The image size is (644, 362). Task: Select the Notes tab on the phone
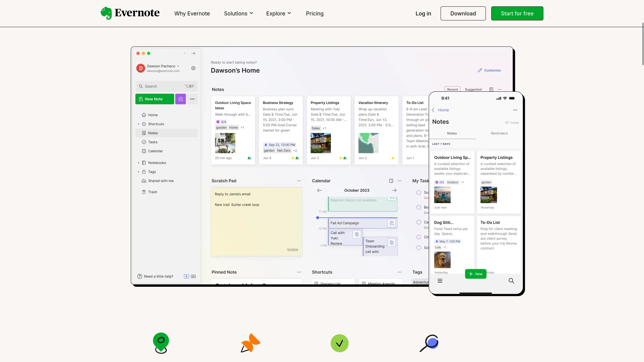(x=452, y=133)
